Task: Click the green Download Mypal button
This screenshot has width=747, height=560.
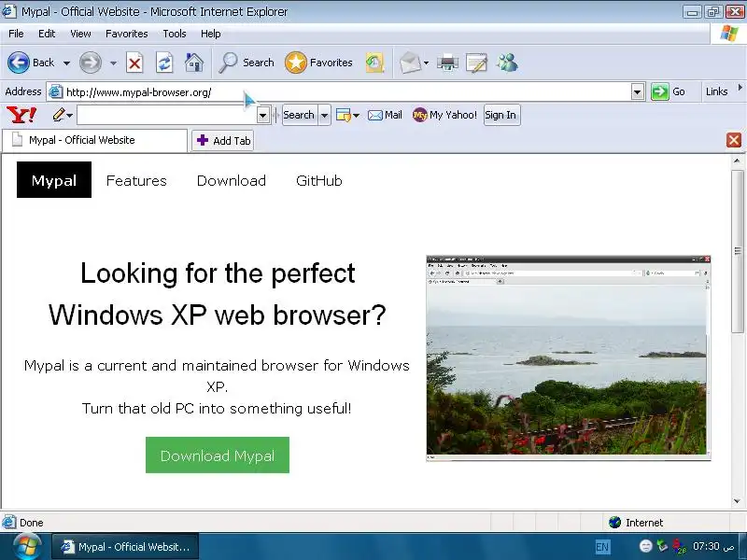Action: tap(218, 455)
